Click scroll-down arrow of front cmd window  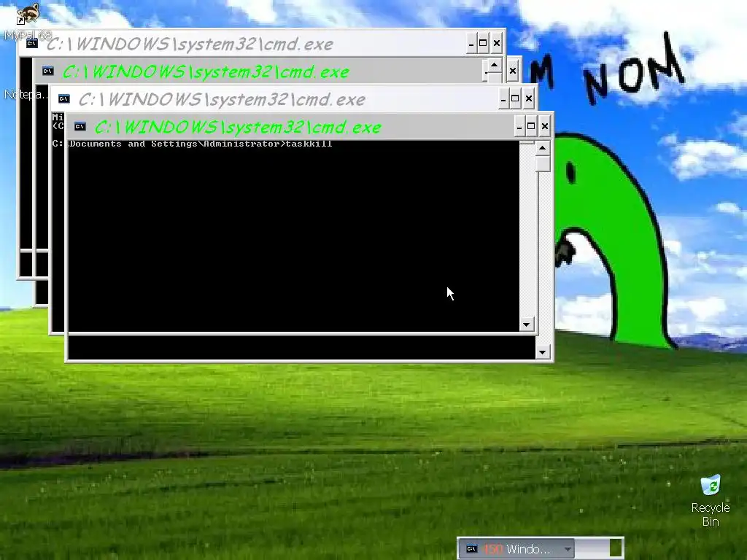coord(542,352)
